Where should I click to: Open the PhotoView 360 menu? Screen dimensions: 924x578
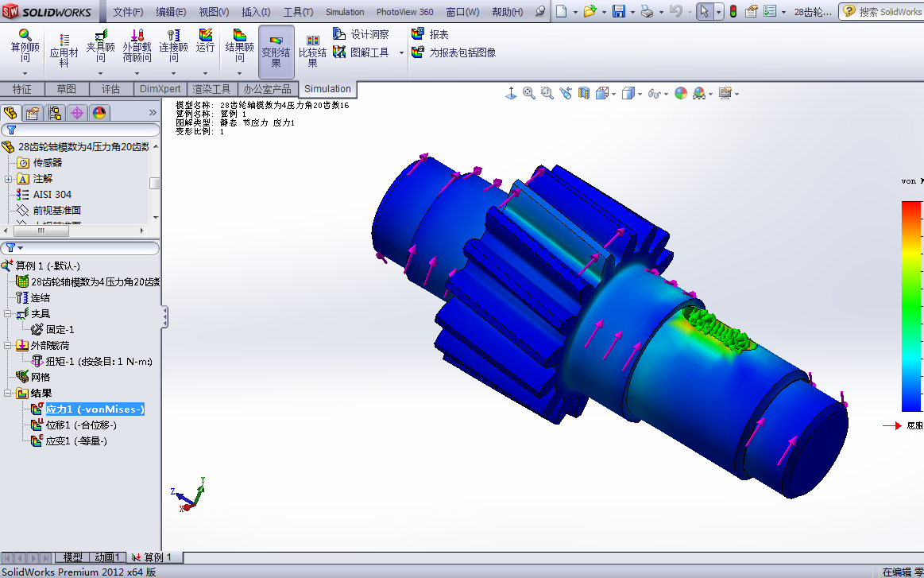(405, 12)
